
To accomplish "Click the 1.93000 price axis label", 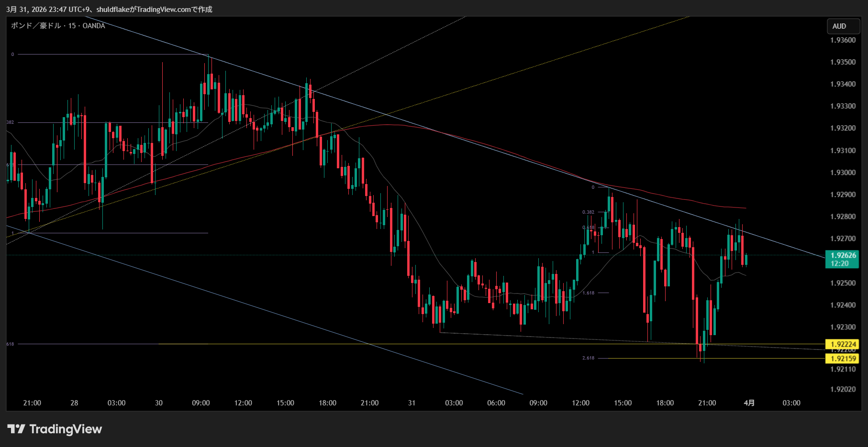I will click(x=843, y=173).
